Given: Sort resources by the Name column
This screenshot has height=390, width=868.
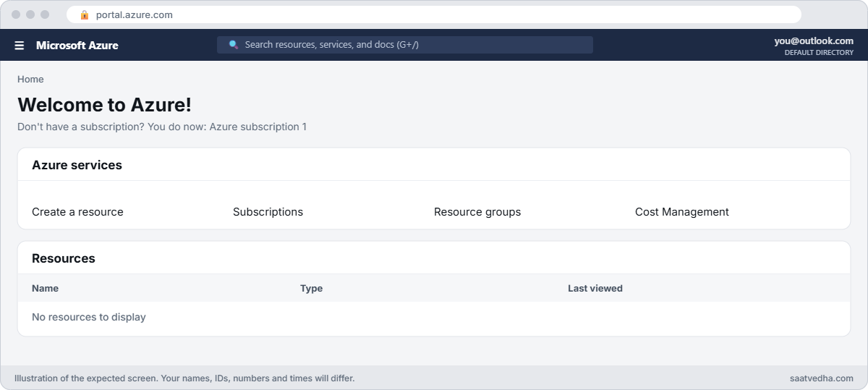Looking at the screenshot, I should click(45, 288).
